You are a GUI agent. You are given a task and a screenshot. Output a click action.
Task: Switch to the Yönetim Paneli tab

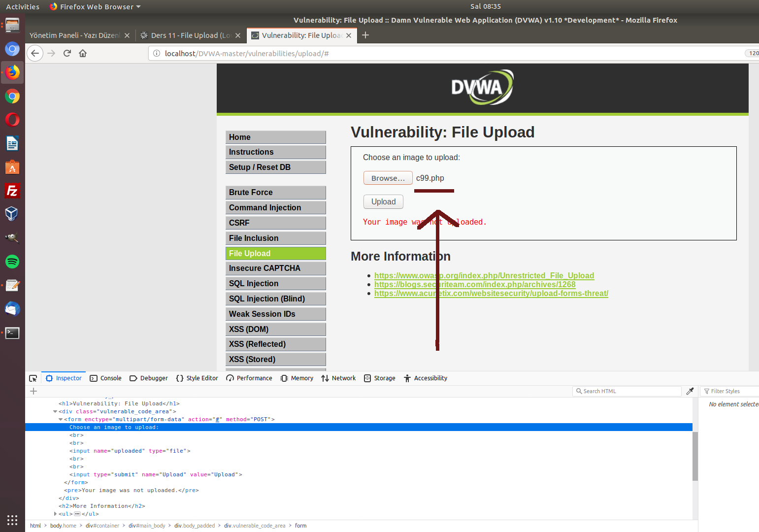(x=75, y=35)
